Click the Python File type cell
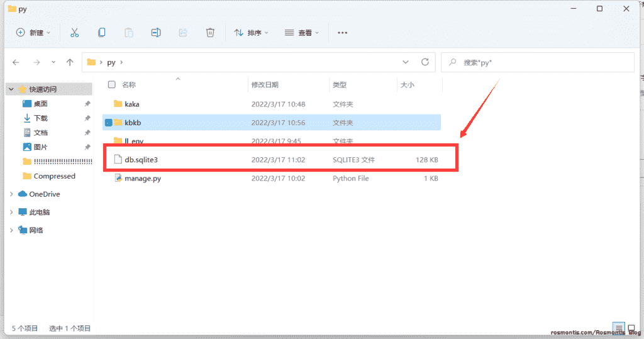Viewport: 644px width, 339px height. [x=351, y=179]
